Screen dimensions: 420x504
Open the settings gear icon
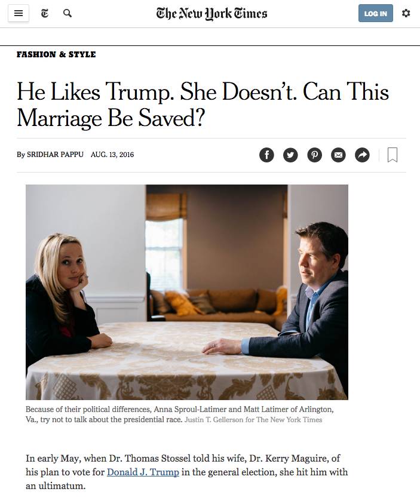tap(406, 13)
